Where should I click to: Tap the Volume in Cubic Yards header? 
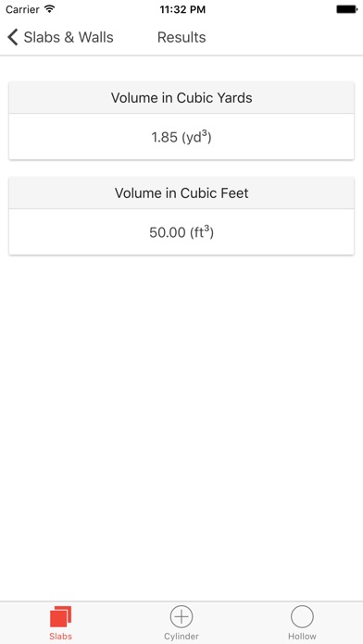tap(181, 98)
